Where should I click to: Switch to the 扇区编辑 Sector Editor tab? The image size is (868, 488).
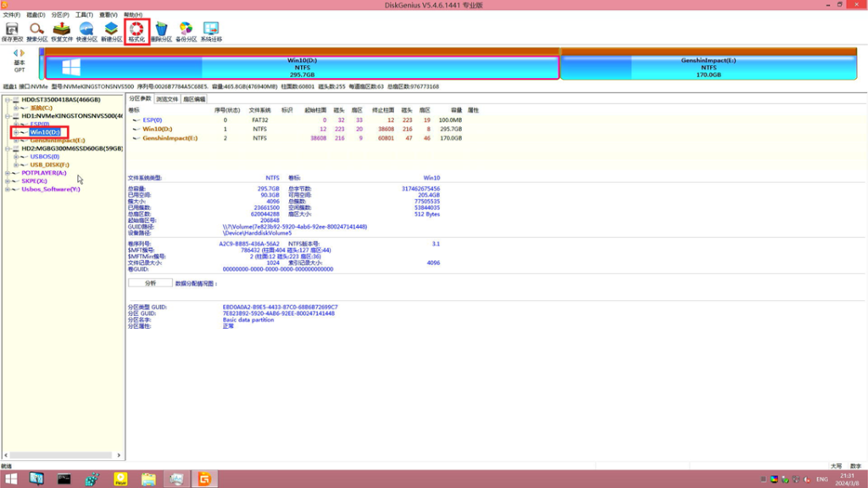tap(194, 99)
